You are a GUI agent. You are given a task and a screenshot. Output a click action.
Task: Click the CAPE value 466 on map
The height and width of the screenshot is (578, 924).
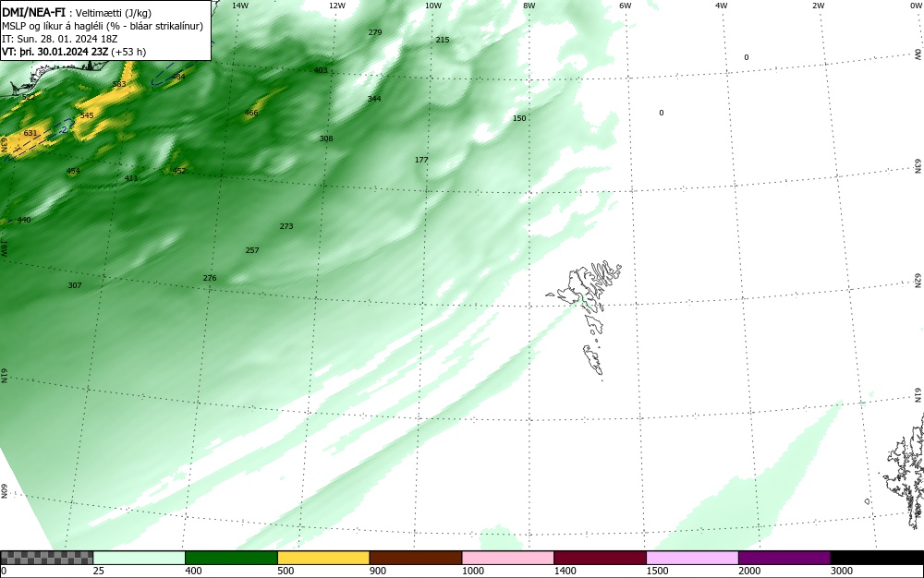(251, 113)
